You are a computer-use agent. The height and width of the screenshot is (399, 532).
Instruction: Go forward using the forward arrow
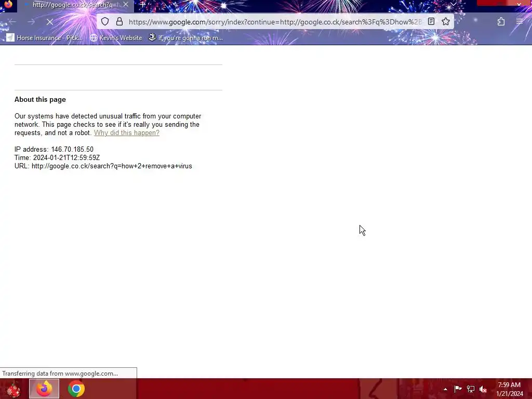tap(31, 22)
